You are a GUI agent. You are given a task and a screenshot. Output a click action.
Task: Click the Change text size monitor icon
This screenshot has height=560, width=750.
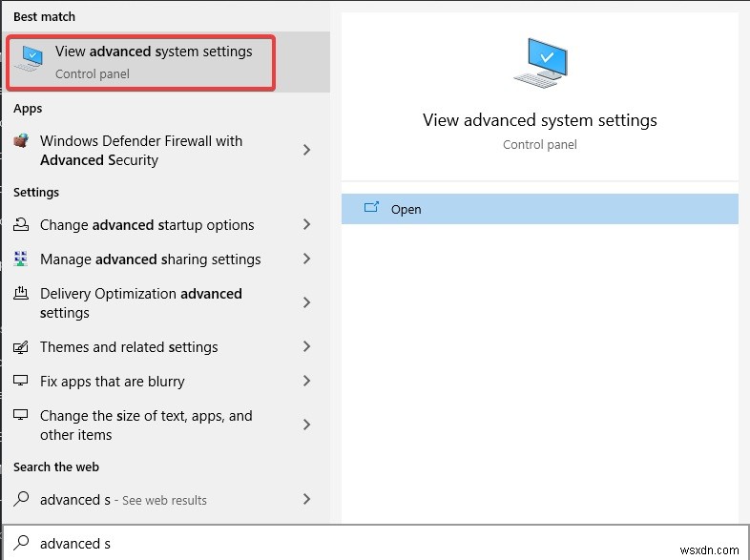(x=21, y=417)
